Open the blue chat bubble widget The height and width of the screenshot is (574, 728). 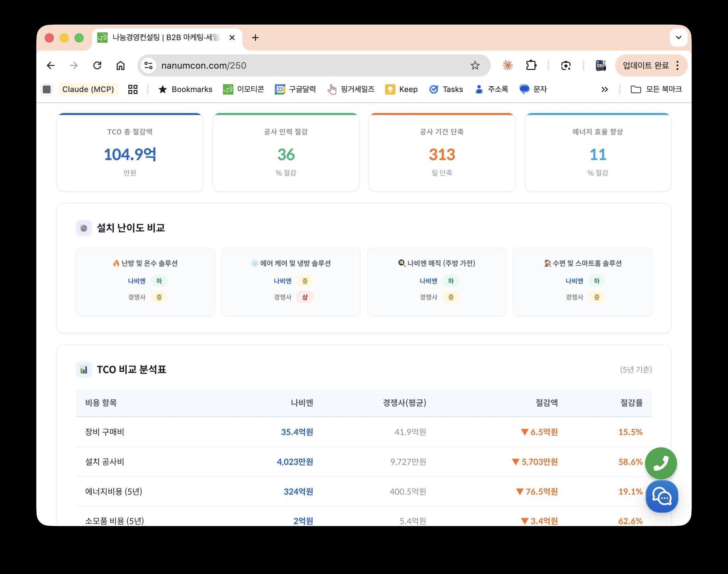coord(662,496)
